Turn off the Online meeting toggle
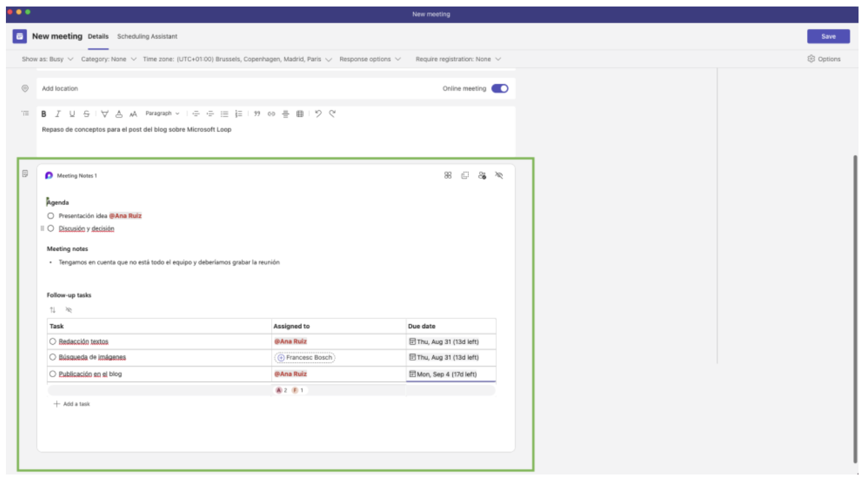The height and width of the screenshot is (481, 868). (x=500, y=89)
